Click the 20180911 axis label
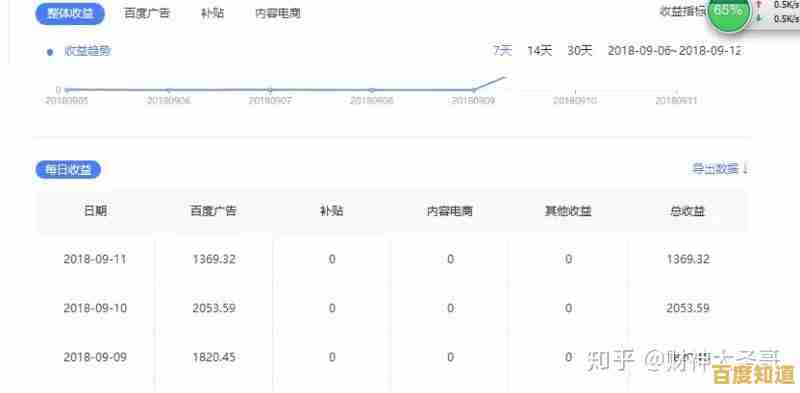The height and width of the screenshot is (393, 800). click(x=677, y=101)
